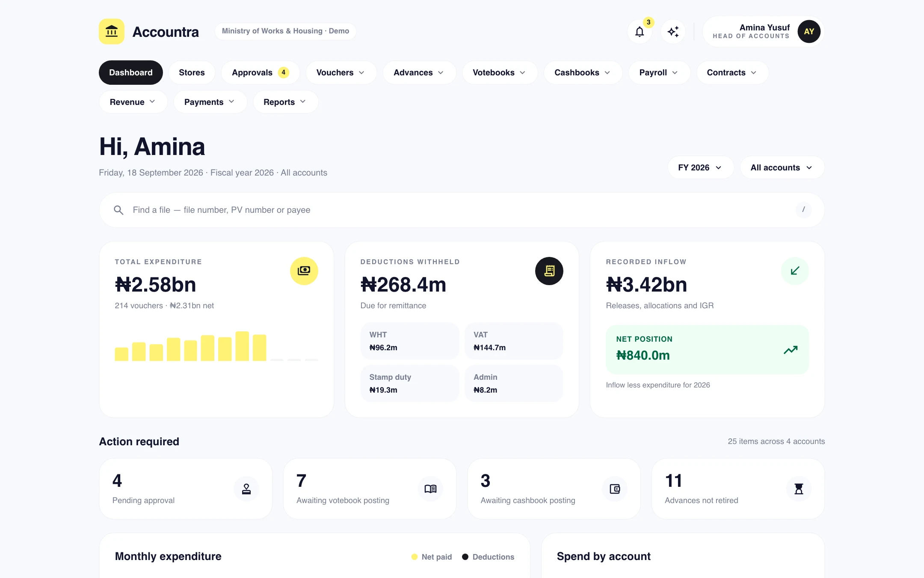Expand the Advances menu
924x578 pixels.
[x=419, y=73]
